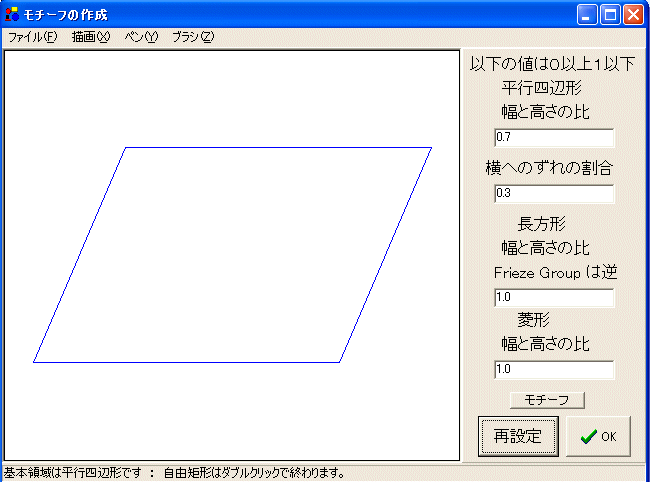Click the parallelogram ratio field showing 0.7
650x482 pixels.
[x=554, y=137]
